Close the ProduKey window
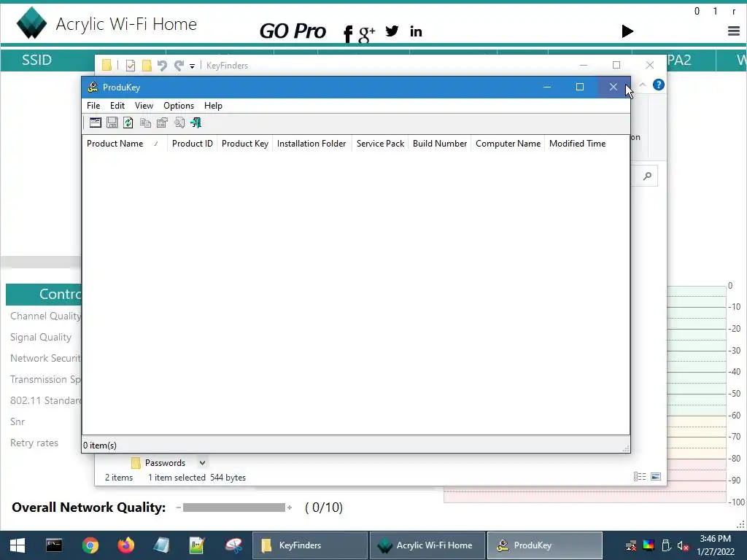 pyautogui.click(x=614, y=87)
